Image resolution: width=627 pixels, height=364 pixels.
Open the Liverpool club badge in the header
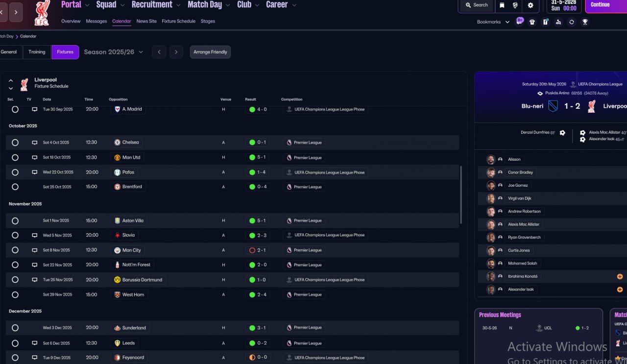click(x=42, y=13)
